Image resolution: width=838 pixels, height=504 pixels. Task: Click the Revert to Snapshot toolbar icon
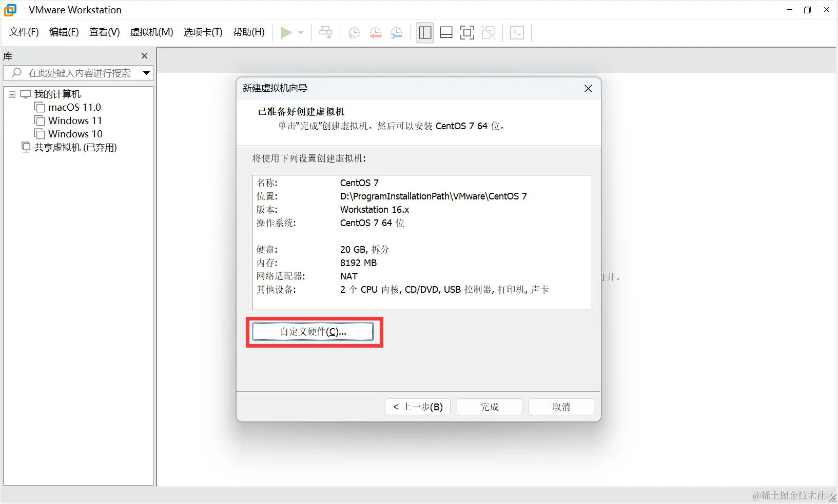pos(376,33)
